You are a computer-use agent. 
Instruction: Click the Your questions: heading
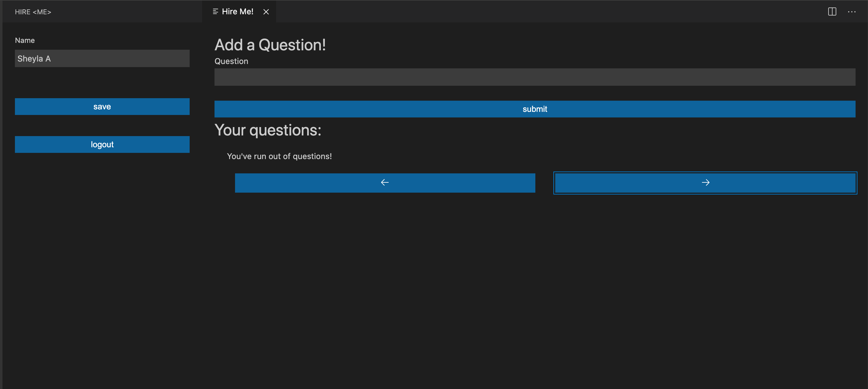pyautogui.click(x=268, y=130)
